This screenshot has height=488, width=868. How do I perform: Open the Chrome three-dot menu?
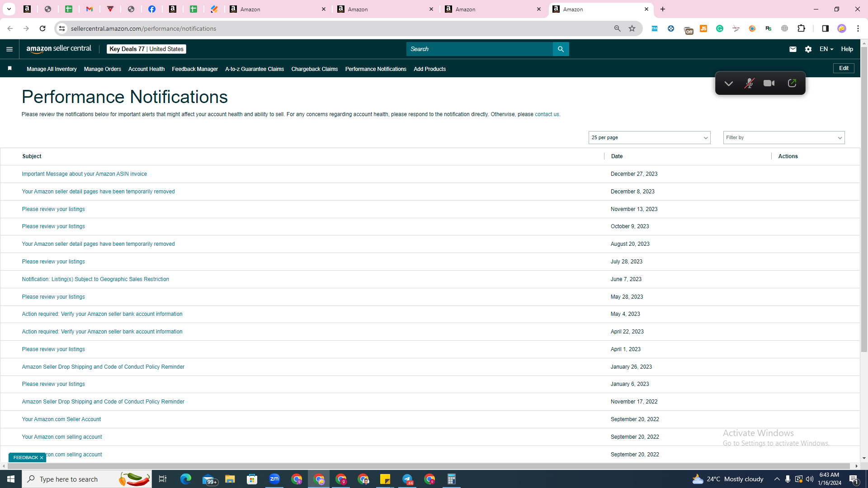[858, 28]
